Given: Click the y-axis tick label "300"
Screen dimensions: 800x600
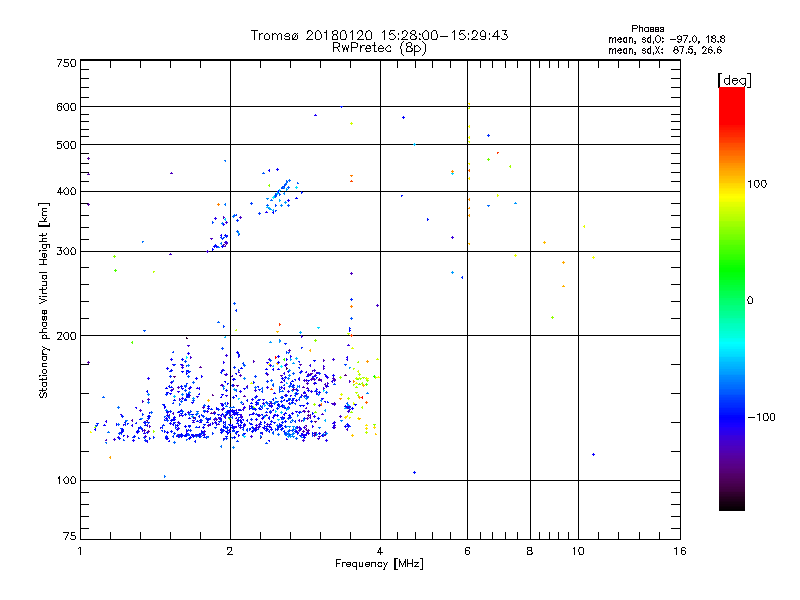Looking at the screenshot, I should tap(66, 252).
